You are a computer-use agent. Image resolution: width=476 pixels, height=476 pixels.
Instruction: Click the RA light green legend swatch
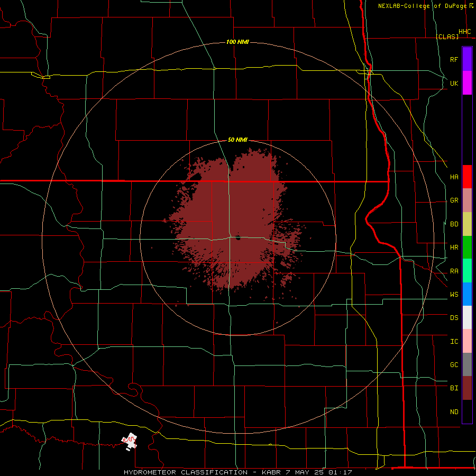pos(467,271)
